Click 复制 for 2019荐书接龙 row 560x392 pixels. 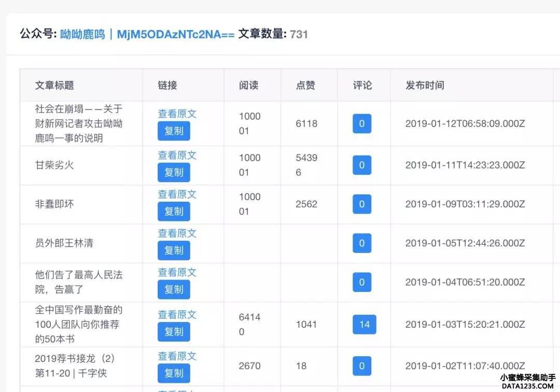pyautogui.click(x=174, y=373)
